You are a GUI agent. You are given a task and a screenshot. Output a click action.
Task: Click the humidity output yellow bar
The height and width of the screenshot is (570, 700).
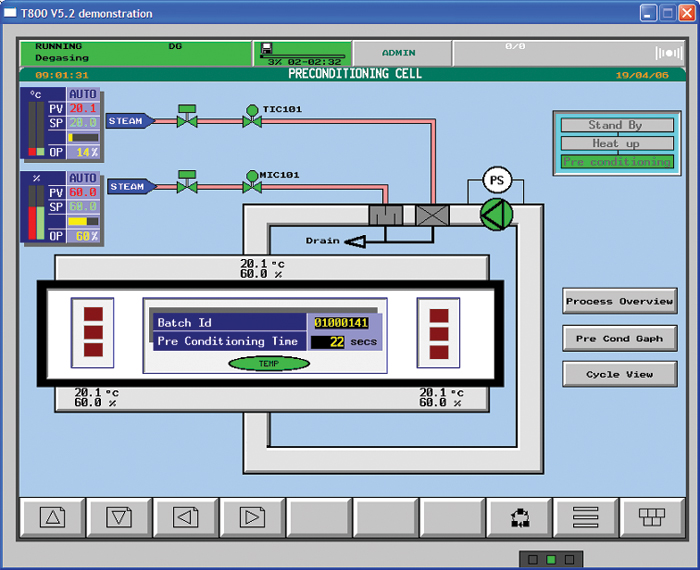coord(83,221)
